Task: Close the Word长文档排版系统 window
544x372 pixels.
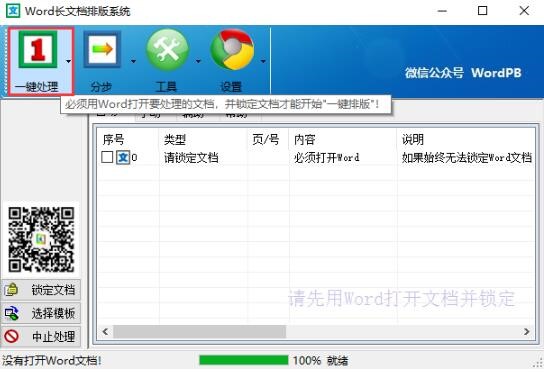Action: 524,11
